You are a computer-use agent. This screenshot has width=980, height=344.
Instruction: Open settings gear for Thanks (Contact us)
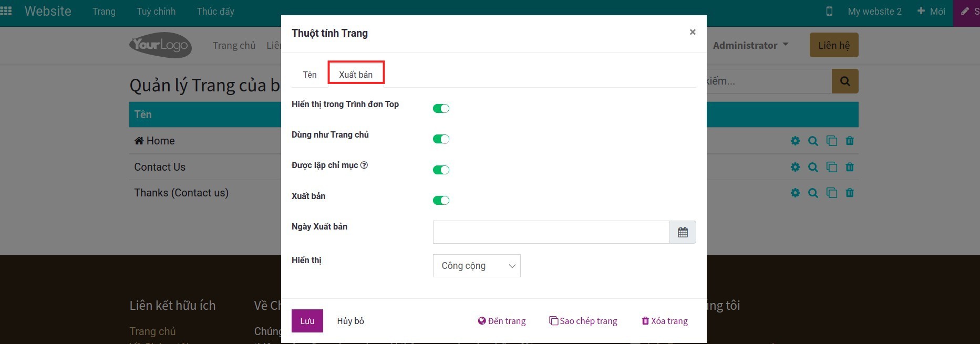[x=795, y=193]
